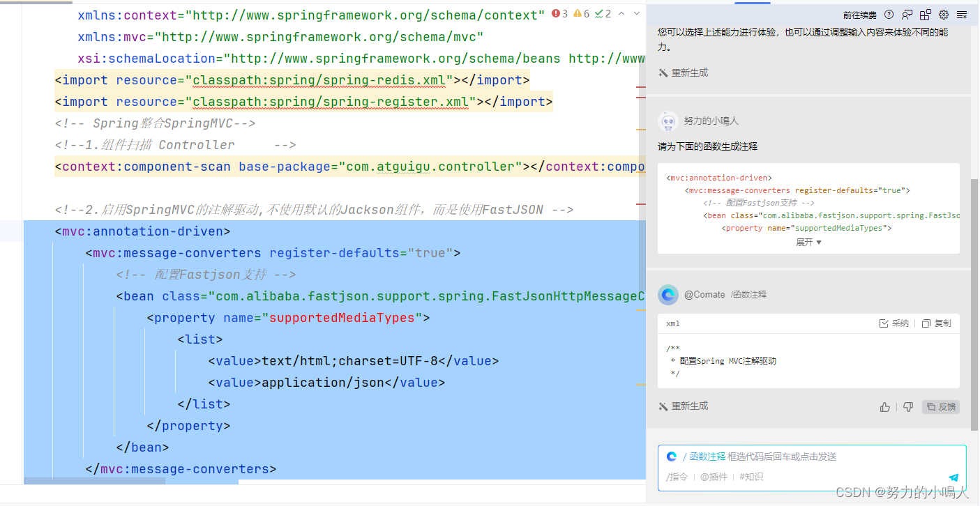
Task: Click @插件 plugin shortcut
Action: point(714,477)
